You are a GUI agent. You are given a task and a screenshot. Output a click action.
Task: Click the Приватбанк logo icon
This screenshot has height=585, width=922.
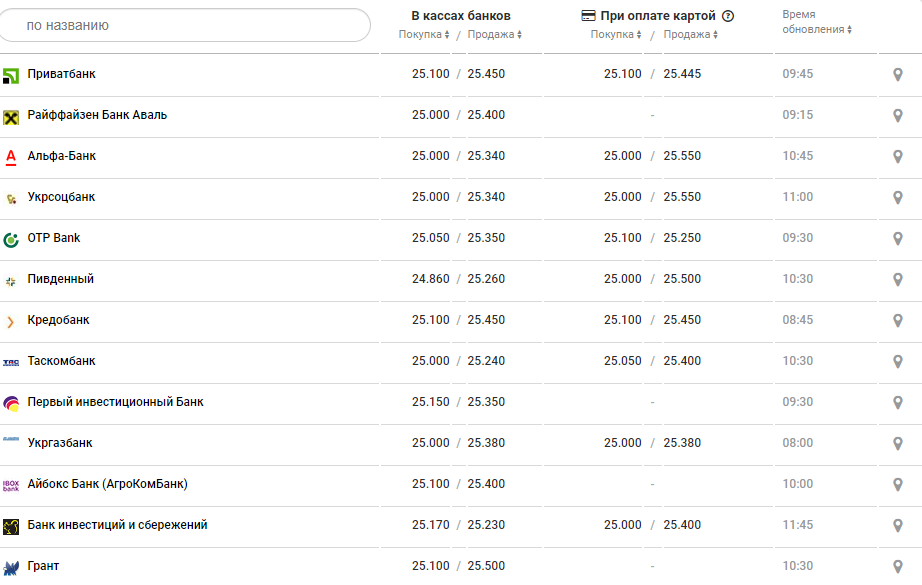point(11,75)
